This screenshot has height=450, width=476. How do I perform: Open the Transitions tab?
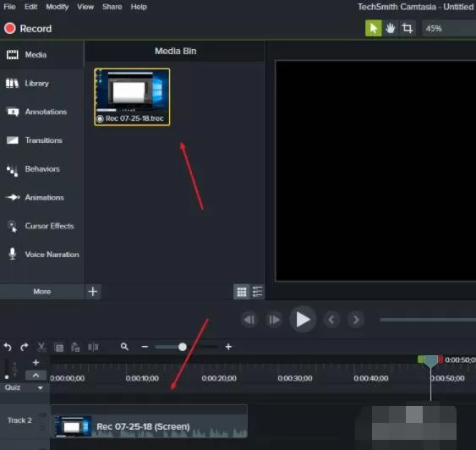tap(42, 140)
